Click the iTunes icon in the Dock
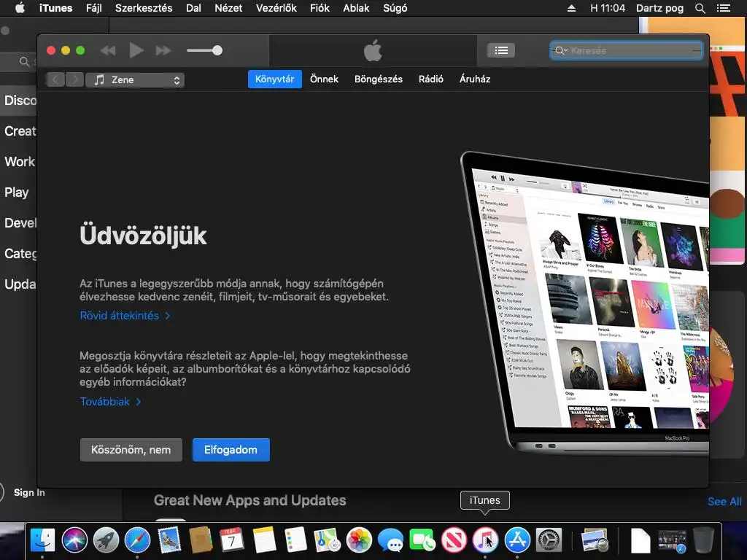 [485, 540]
